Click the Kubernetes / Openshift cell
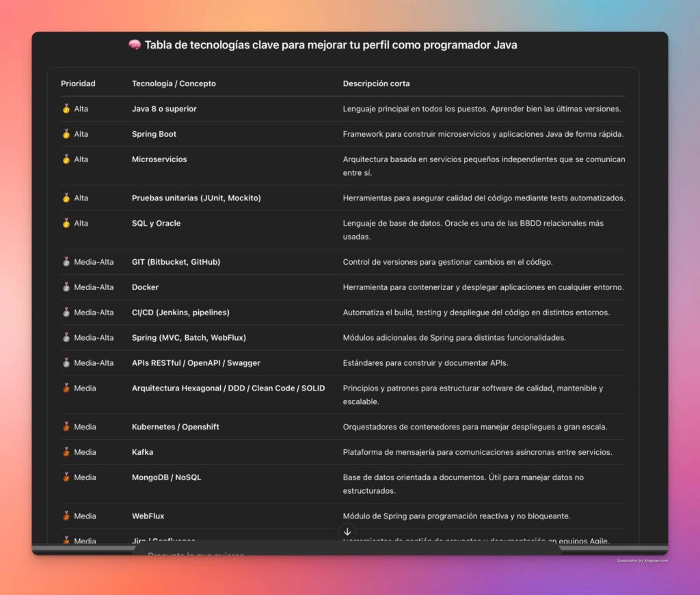700x595 pixels. [x=176, y=427]
